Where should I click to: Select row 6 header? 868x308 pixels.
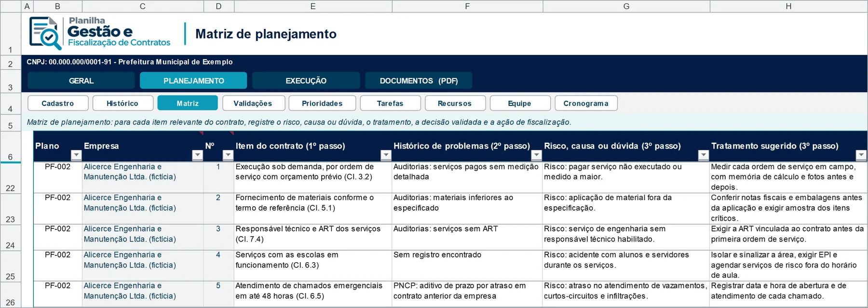pos(11,147)
